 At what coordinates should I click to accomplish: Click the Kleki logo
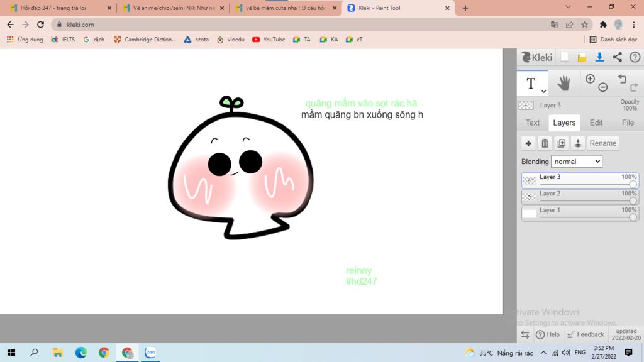(x=536, y=57)
